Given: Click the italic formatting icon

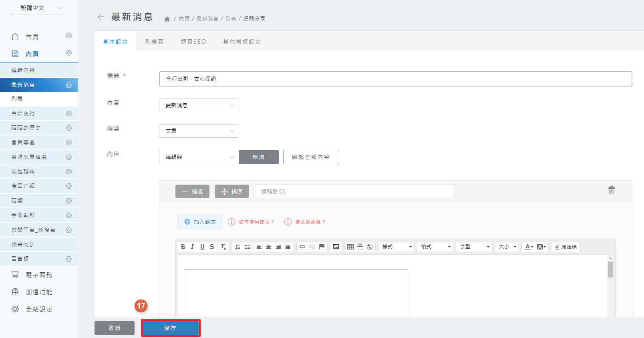Looking at the screenshot, I should [x=193, y=247].
